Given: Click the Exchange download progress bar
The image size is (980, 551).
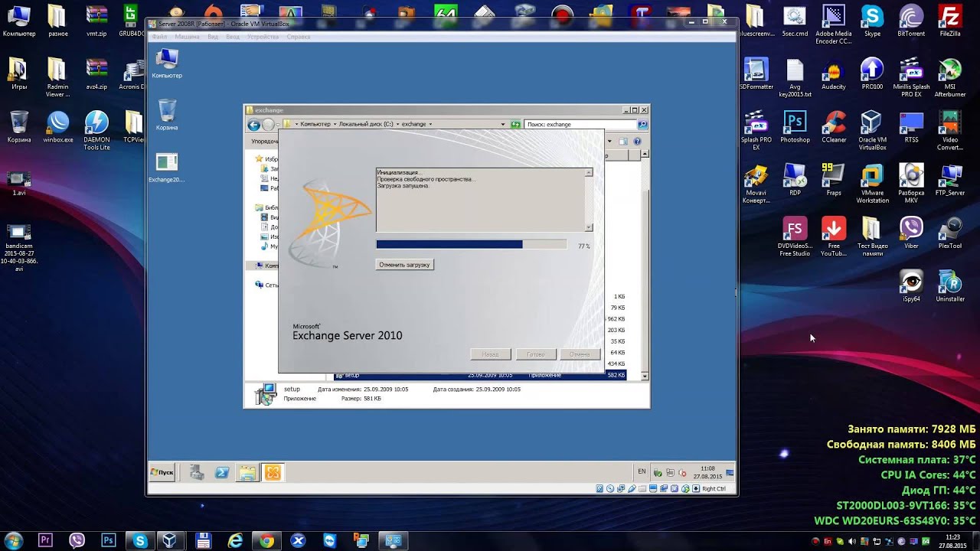Looking at the screenshot, I should [472, 245].
